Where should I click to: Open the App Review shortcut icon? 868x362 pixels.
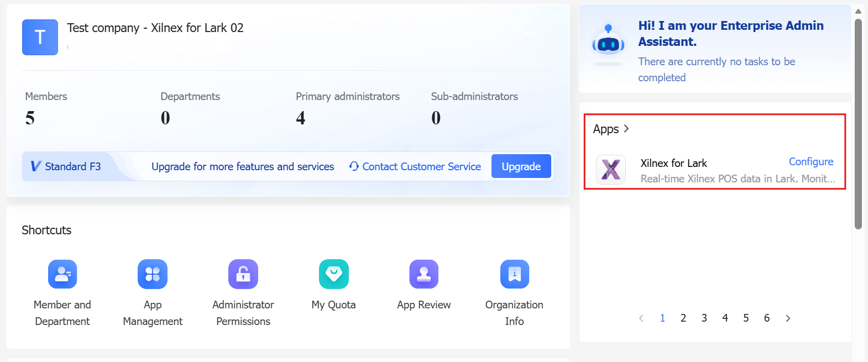click(x=424, y=274)
